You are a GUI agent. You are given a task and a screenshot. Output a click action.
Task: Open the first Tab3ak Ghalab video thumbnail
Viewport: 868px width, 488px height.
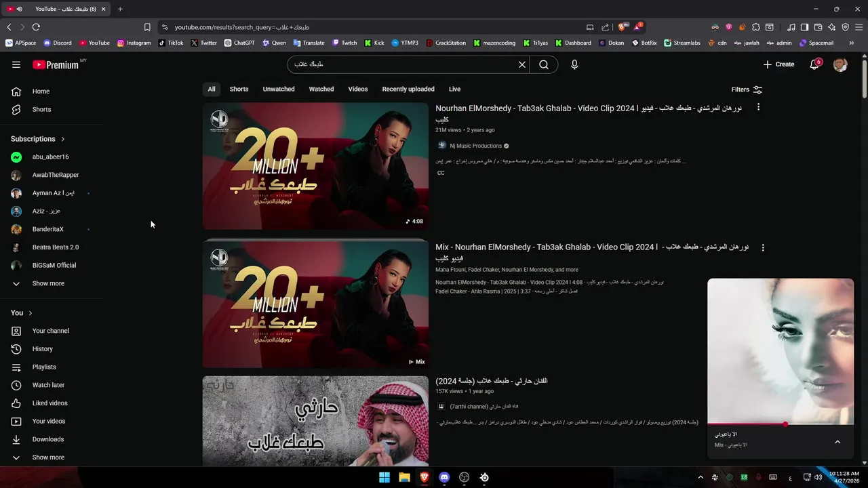click(x=315, y=166)
